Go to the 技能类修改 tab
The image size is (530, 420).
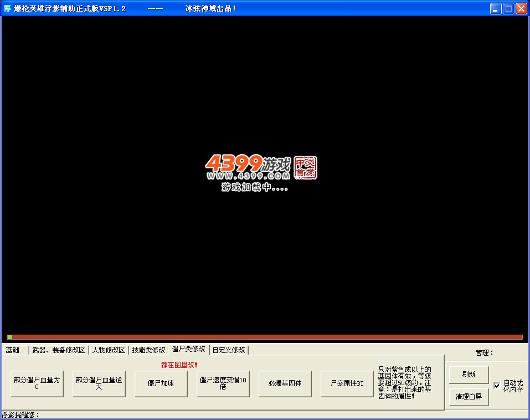coord(148,350)
